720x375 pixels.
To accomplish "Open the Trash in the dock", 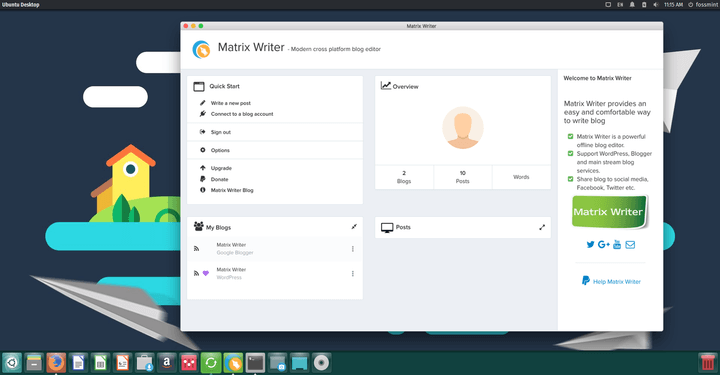I will [x=708, y=363].
